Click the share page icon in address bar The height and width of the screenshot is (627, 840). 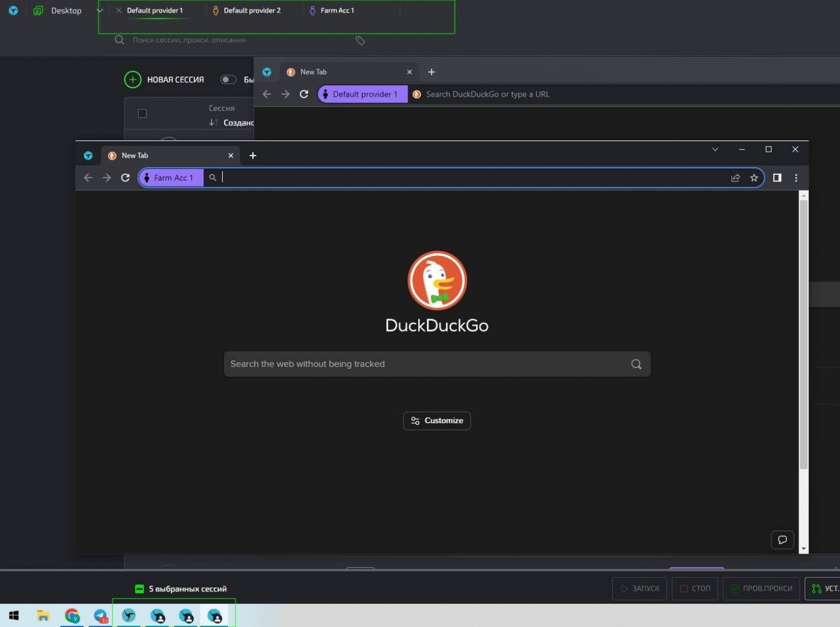click(x=736, y=178)
